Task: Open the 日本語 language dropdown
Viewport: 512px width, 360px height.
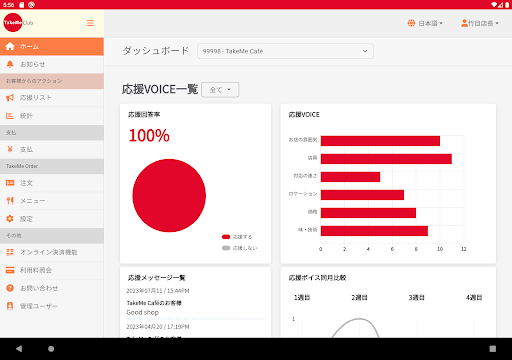Action: [425, 23]
